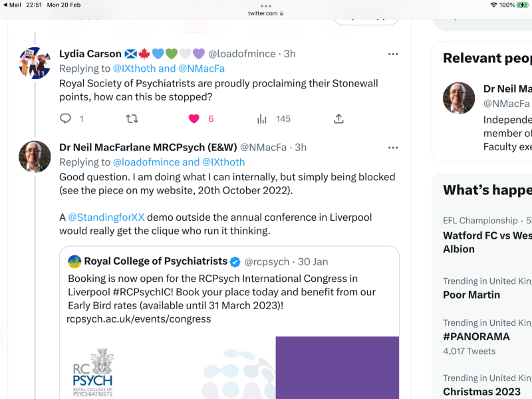Open Lydia Carson's profile picture

click(35, 63)
